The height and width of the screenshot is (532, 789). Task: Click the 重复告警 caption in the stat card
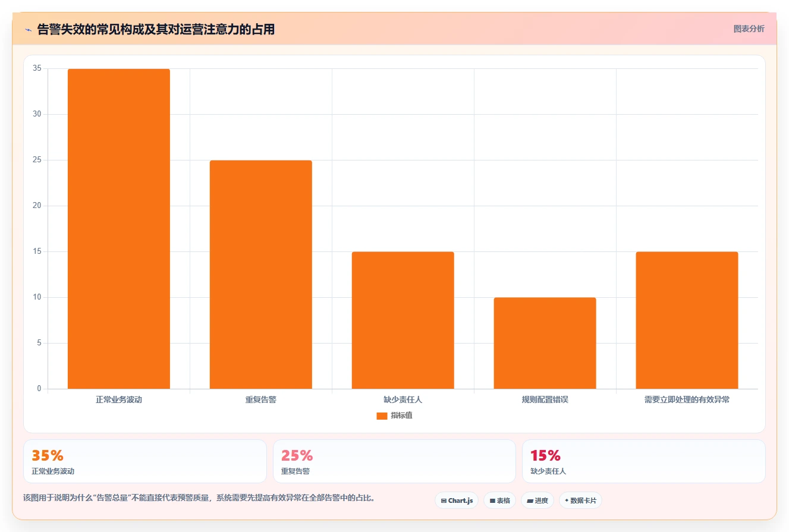296,471
